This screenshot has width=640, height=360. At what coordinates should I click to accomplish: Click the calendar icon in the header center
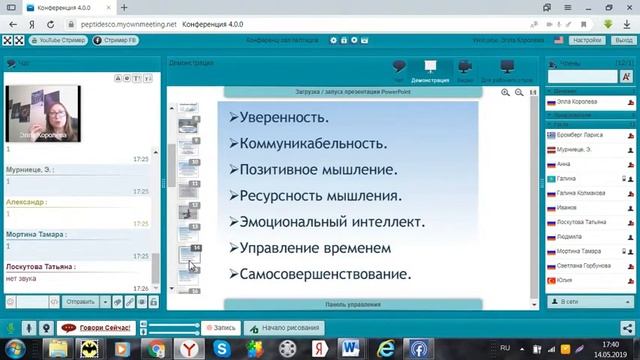tap(364, 40)
